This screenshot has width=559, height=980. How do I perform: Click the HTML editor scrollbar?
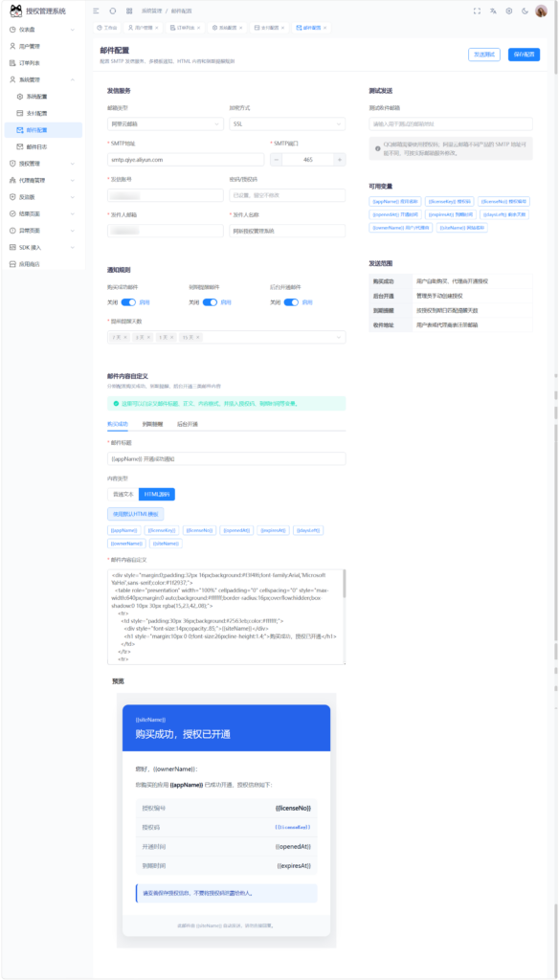coord(344,583)
